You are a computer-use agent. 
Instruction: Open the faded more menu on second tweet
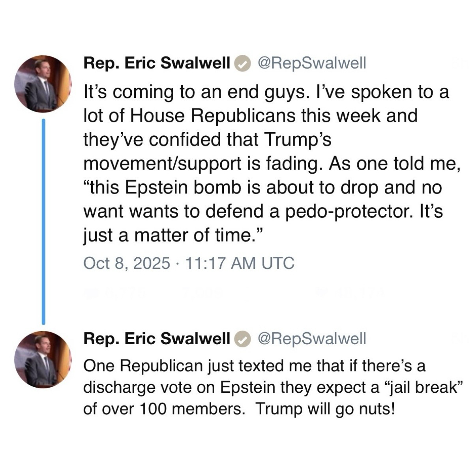click(x=460, y=338)
